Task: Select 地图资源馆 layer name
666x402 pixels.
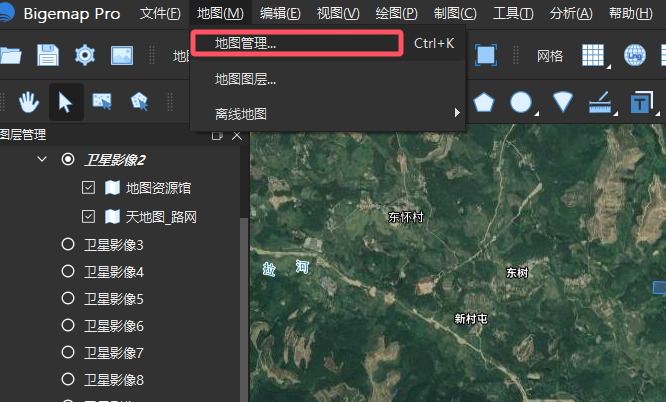Action: click(158, 188)
